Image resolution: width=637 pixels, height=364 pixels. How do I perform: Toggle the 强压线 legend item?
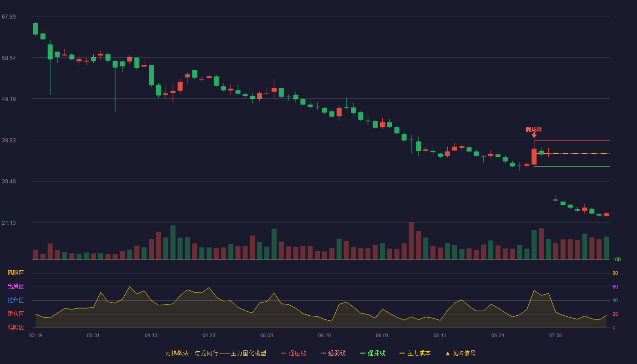tap(293, 353)
